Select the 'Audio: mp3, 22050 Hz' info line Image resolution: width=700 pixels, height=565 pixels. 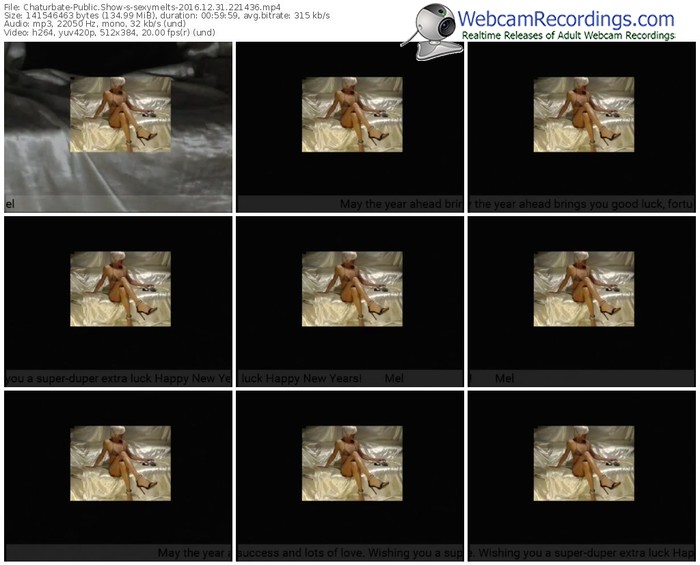(95, 24)
